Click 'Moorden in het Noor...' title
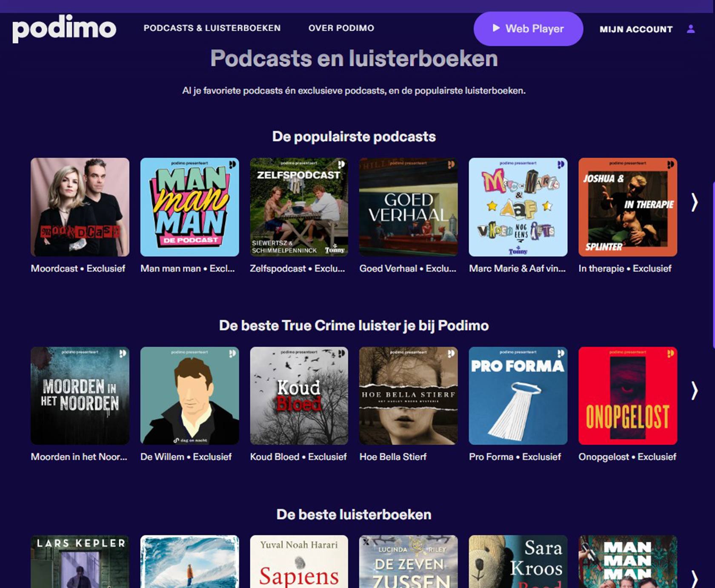This screenshot has width=715, height=588. click(79, 457)
